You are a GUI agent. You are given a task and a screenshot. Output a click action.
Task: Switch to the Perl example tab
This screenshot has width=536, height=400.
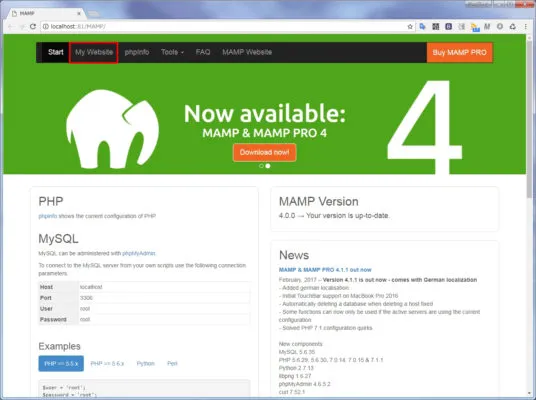[x=172, y=363]
